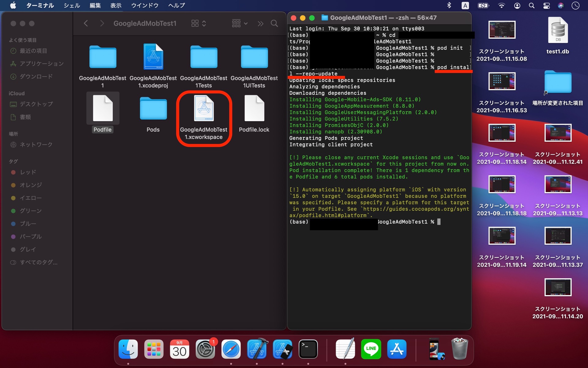Select GoogleAdMobTest1.xcworkspace file icon

(204, 109)
